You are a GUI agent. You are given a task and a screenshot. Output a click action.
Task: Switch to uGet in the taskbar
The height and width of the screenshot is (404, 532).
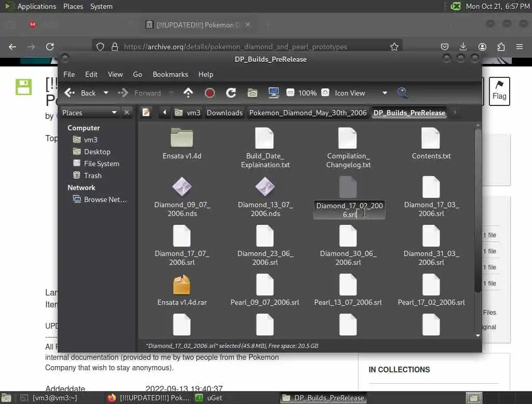(209, 398)
